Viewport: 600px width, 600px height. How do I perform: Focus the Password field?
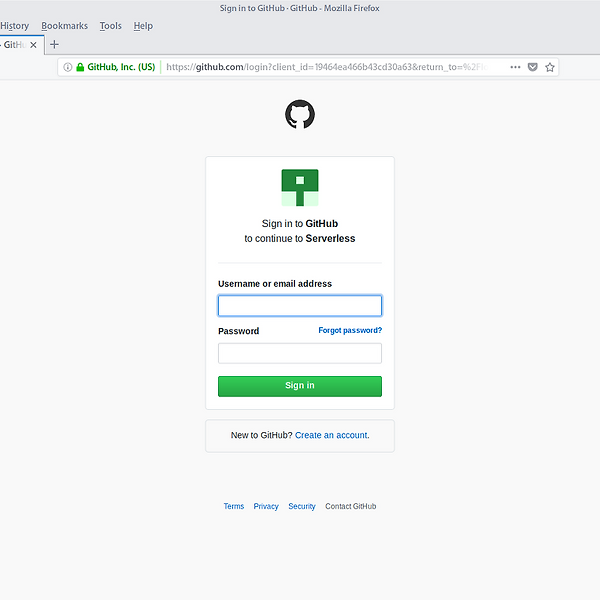(300, 353)
